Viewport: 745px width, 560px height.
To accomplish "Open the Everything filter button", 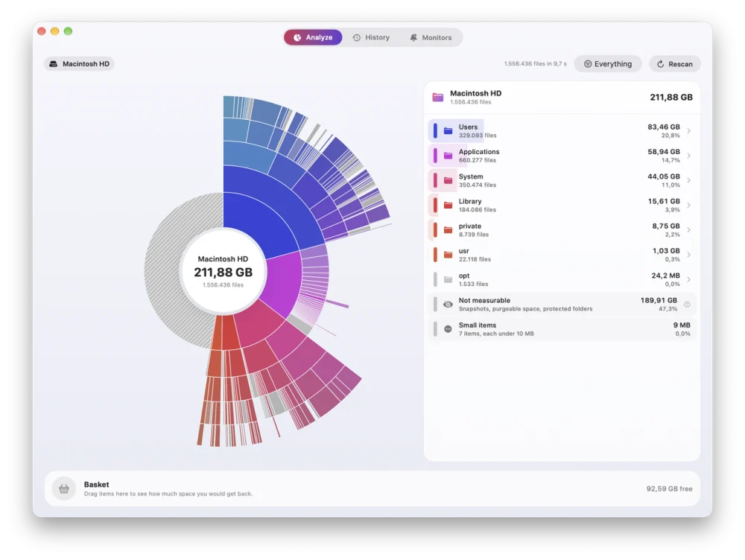I will (x=608, y=64).
